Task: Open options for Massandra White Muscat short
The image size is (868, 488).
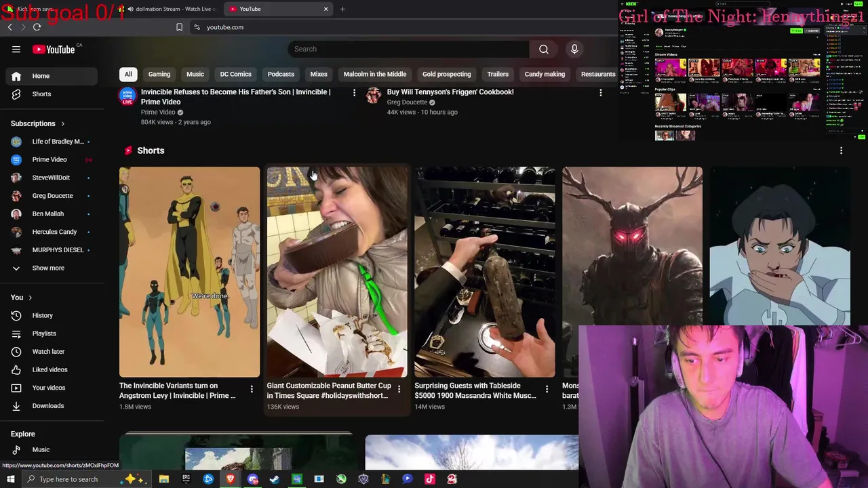Action: (x=547, y=389)
